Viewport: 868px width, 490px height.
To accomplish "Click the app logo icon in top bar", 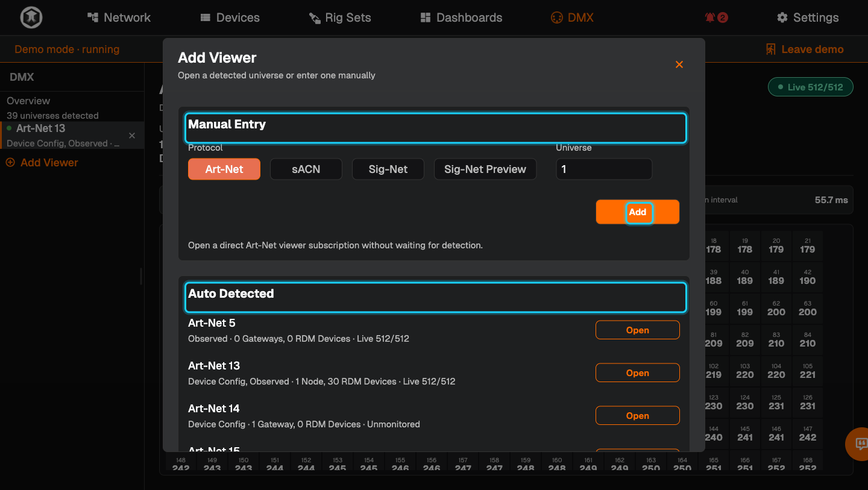I will (x=31, y=17).
